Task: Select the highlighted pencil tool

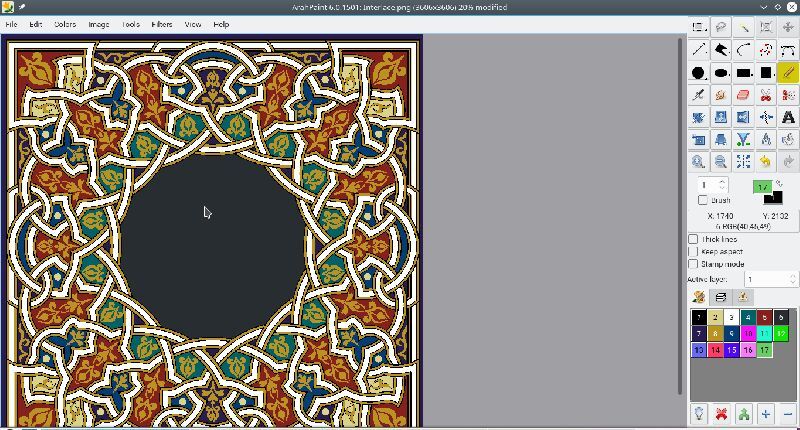Action: click(788, 72)
